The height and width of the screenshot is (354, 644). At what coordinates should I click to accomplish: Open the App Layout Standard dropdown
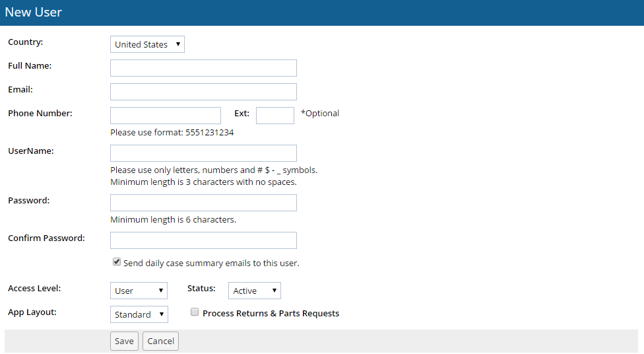point(139,314)
